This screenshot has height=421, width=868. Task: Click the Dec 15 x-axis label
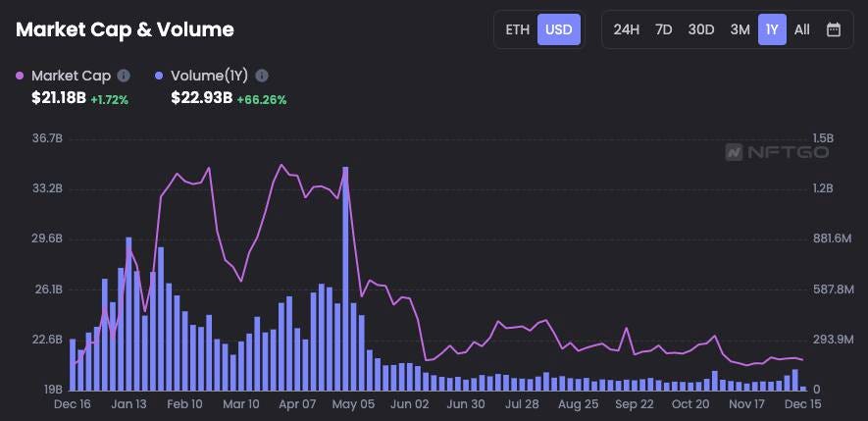pos(802,404)
